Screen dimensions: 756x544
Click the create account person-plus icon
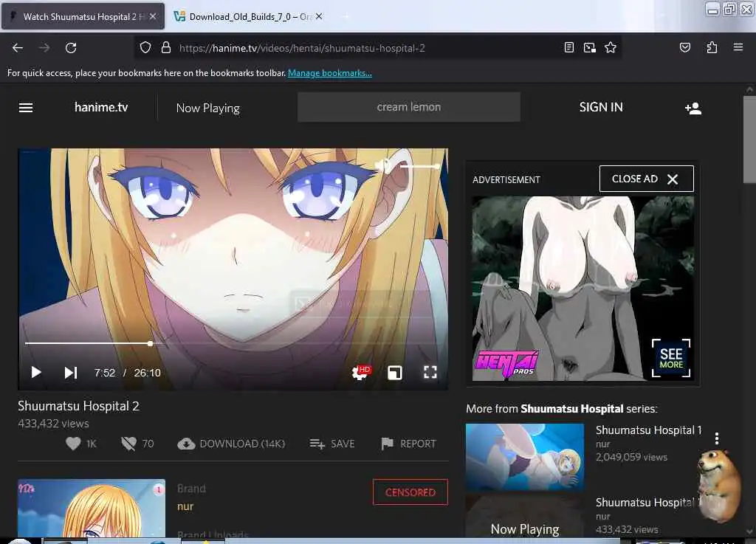pos(693,108)
